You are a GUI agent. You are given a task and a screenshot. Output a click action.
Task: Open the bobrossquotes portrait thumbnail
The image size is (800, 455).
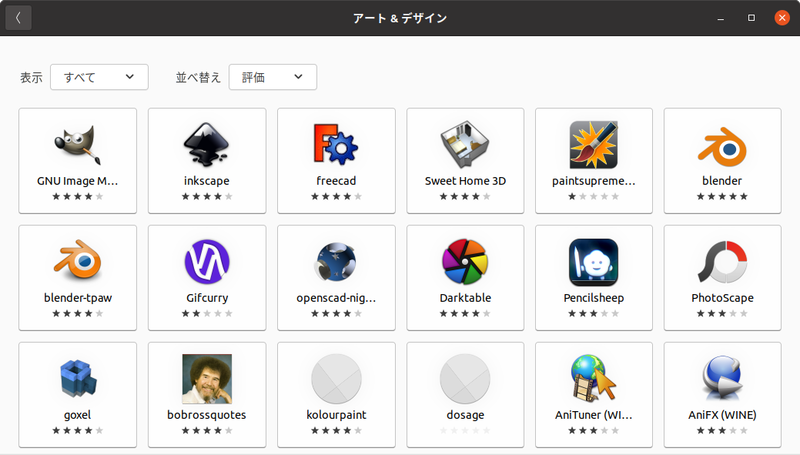[x=207, y=378]
